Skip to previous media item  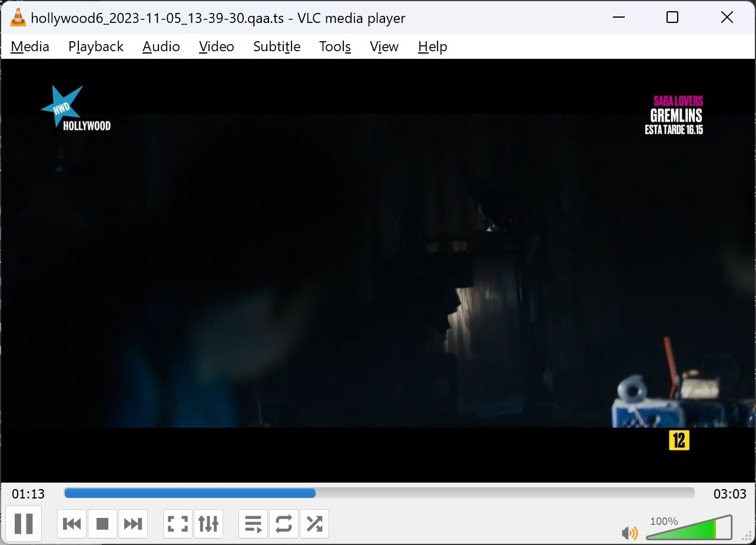72,524
